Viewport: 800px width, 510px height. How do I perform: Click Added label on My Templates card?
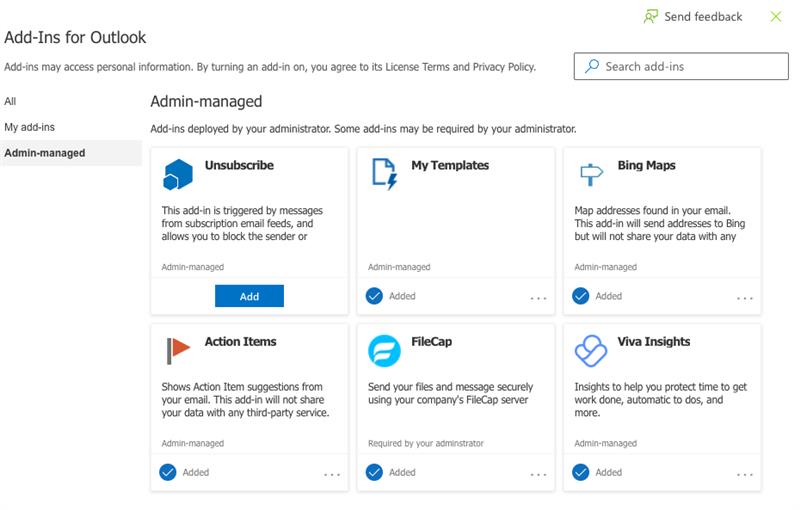coord(403,296)
